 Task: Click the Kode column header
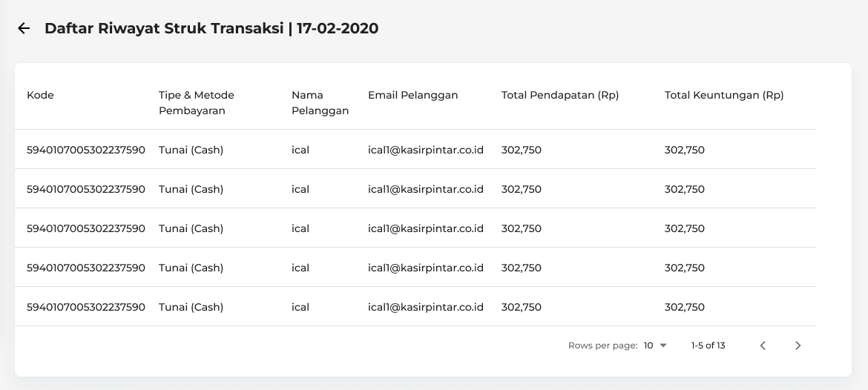pyautogui.click(x=40, y=95)
